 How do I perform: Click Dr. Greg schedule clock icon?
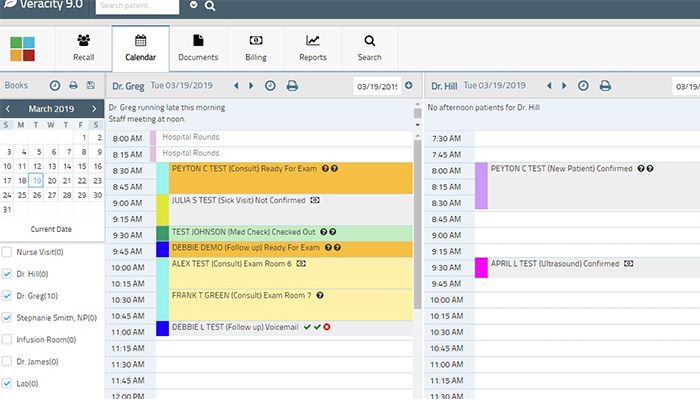270,86
